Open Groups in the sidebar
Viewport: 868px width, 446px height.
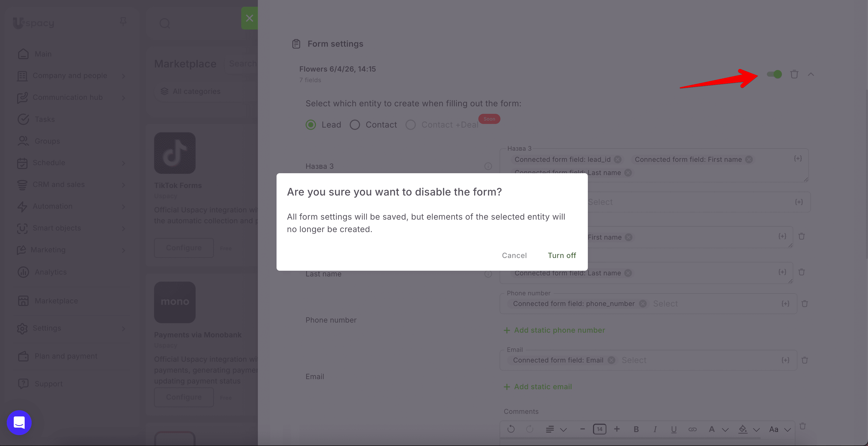point(47,141)
